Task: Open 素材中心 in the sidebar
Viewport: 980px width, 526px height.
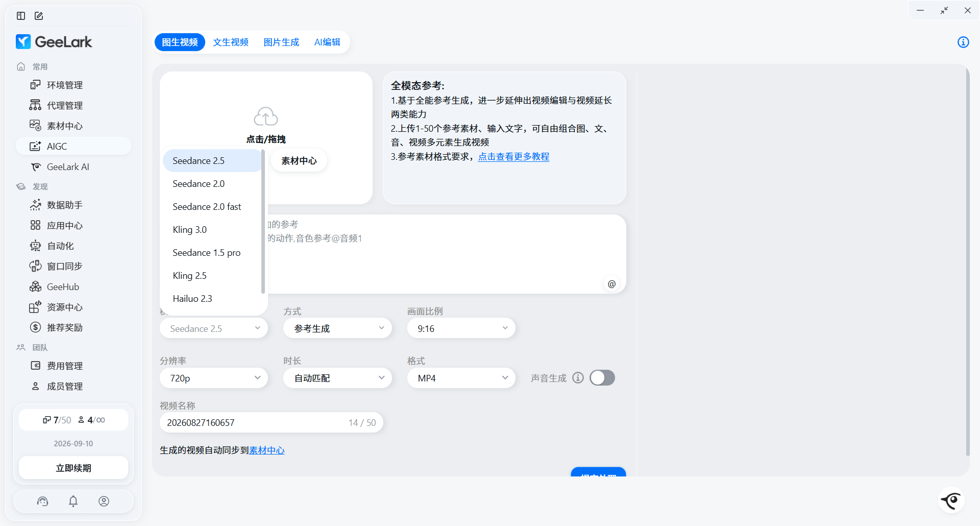Action: 73,126
